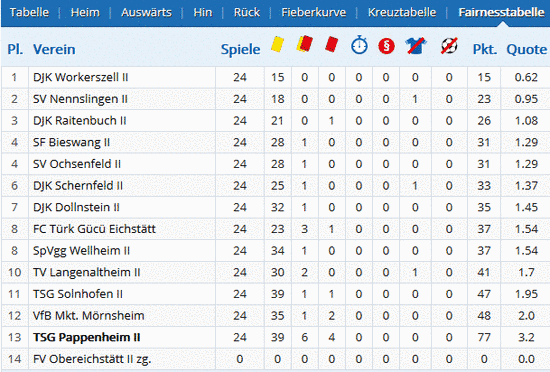Open the Kreuztabelle tab
This screenshot has height=372, width=550.
click(402, 13)
